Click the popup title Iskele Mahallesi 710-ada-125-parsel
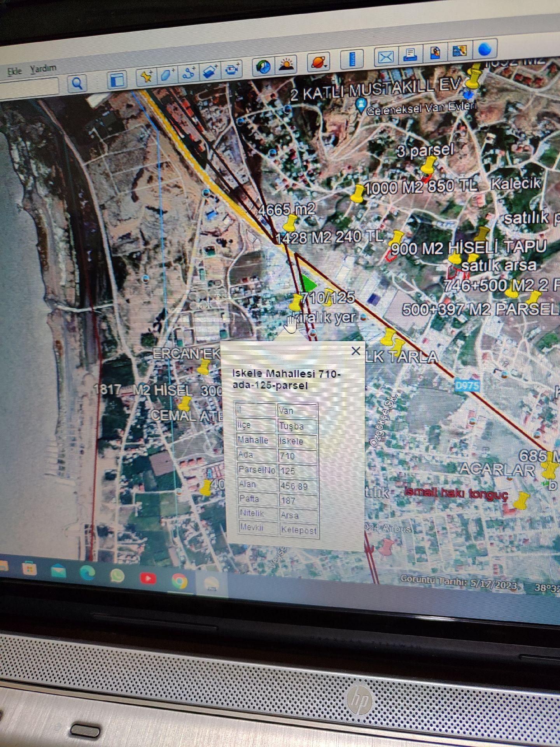560x747 pixels. pos(287,380)
